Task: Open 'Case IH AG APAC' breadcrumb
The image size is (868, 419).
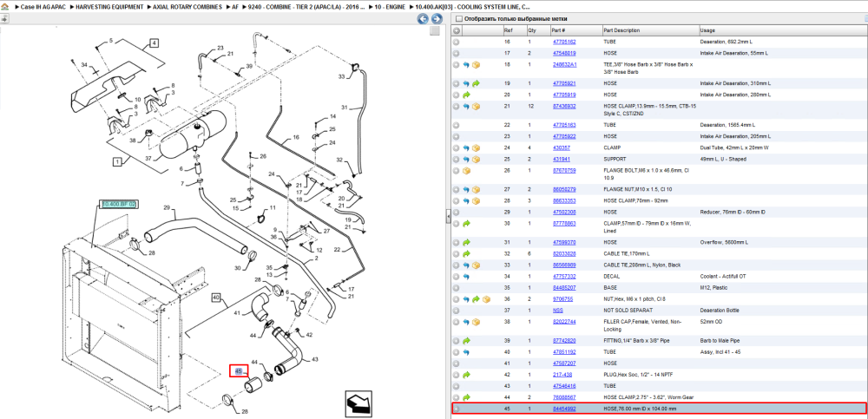Action: pos(43,7)
